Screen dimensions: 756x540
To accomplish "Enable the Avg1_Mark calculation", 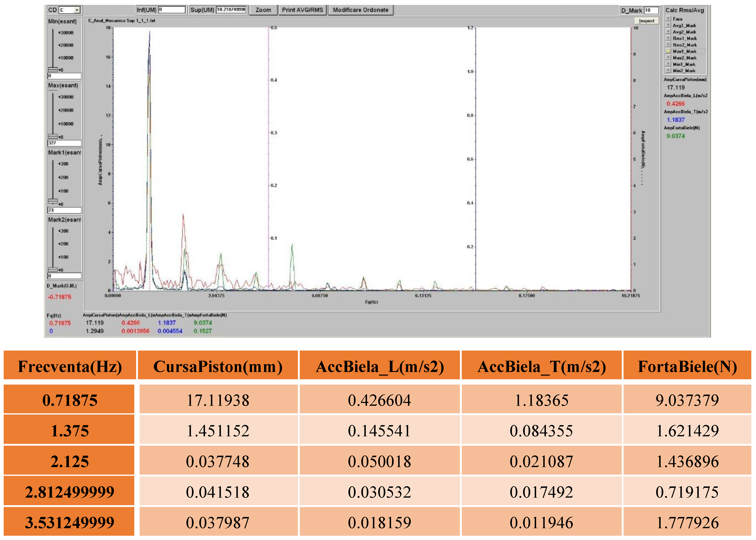I will click(x=668, y=25).
